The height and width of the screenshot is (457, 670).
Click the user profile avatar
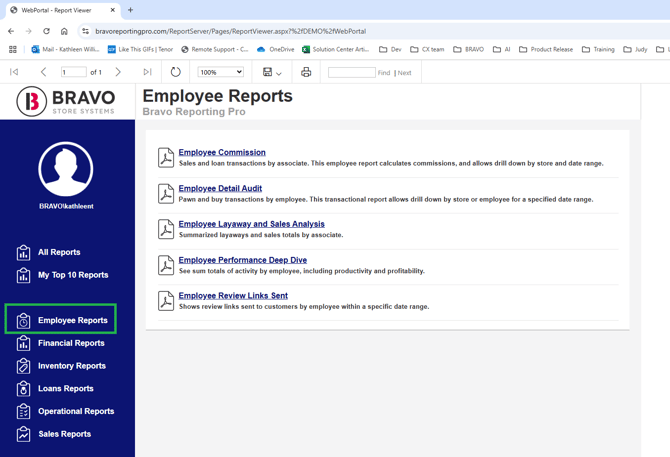click(x=66, y=169)
